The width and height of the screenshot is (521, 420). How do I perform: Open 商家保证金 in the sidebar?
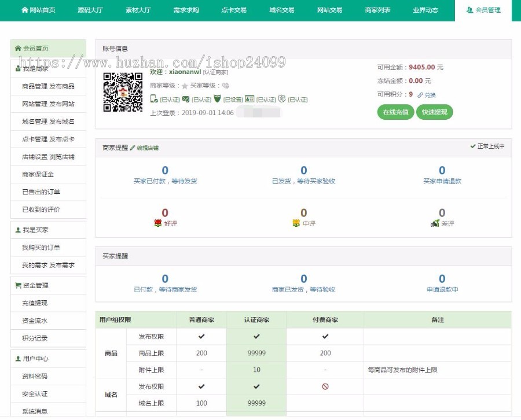(x=38, y=174)
